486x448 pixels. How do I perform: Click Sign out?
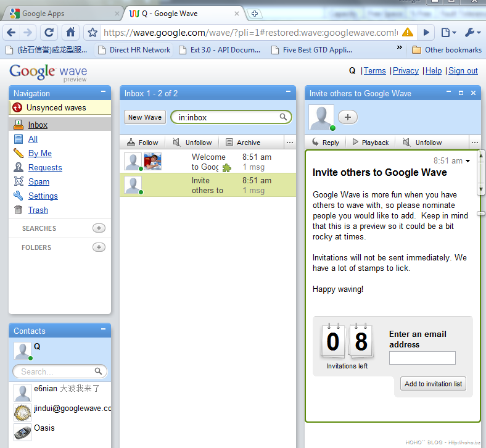463,71
